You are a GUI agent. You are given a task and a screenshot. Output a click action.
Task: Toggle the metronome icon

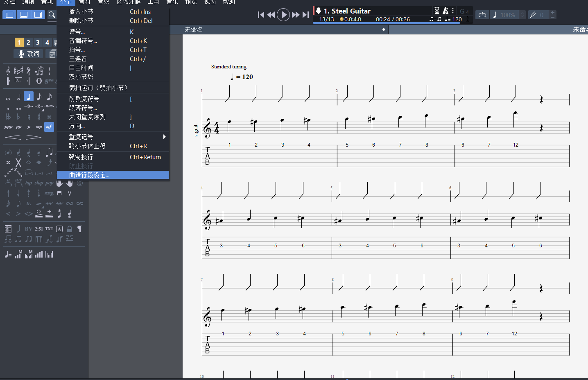446,11
